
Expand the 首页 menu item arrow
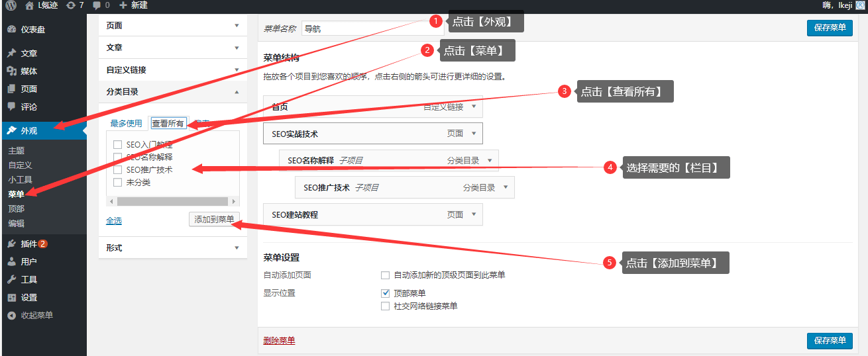[474, 107]
